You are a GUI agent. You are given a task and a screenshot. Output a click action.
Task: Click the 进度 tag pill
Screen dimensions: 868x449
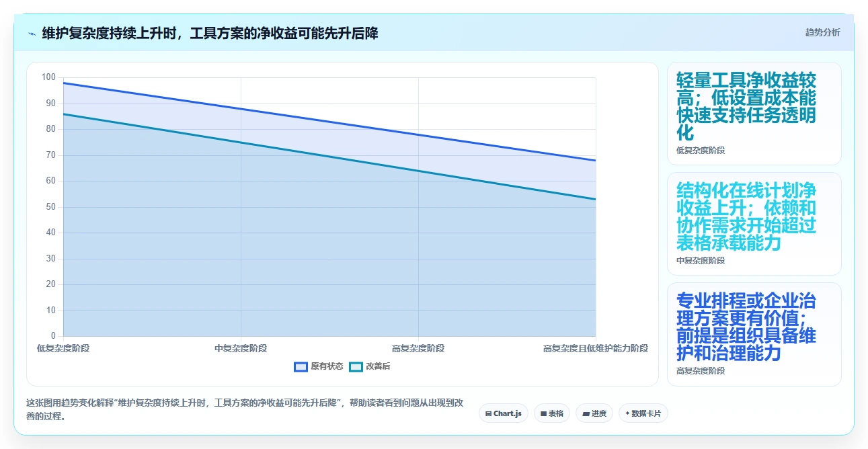594,413
